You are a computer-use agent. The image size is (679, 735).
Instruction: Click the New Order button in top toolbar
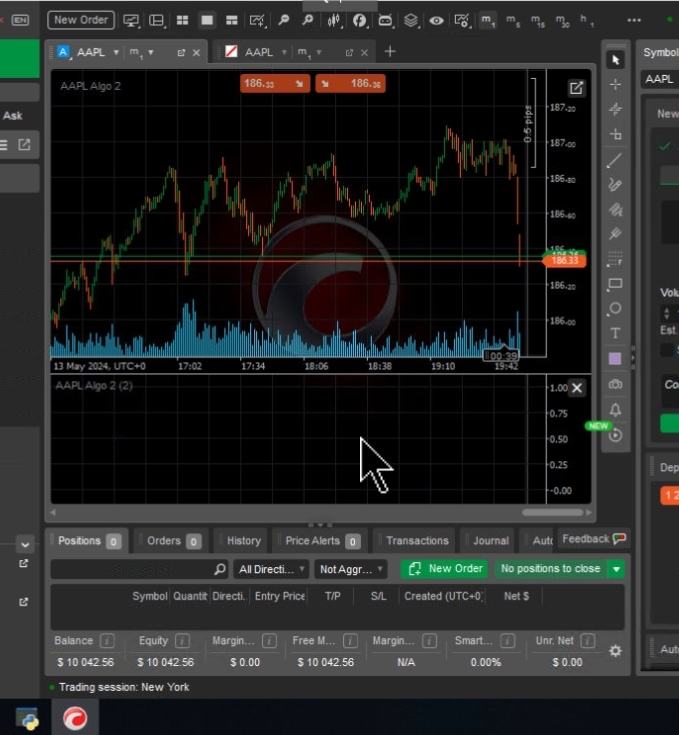[81, 20]
